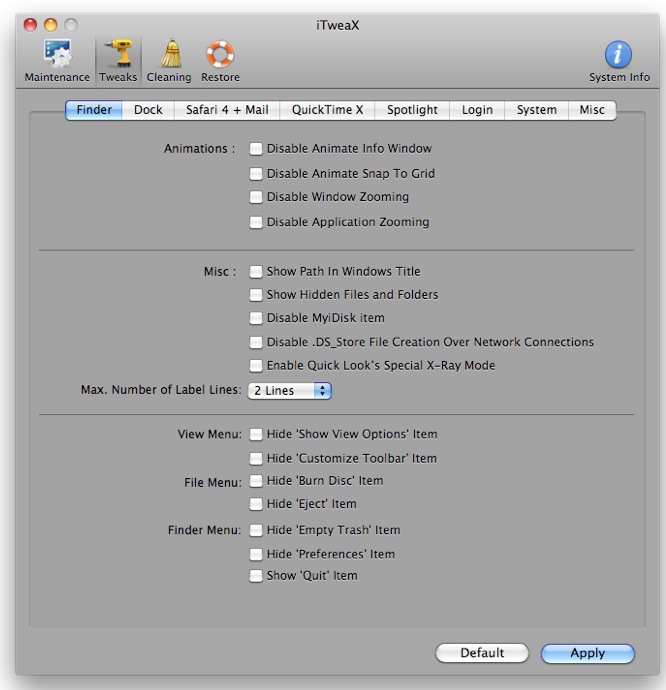Open Max Number of Label Lines dropdown
The width and height of the screenshot is (666, 690).
tap(290, 391)
